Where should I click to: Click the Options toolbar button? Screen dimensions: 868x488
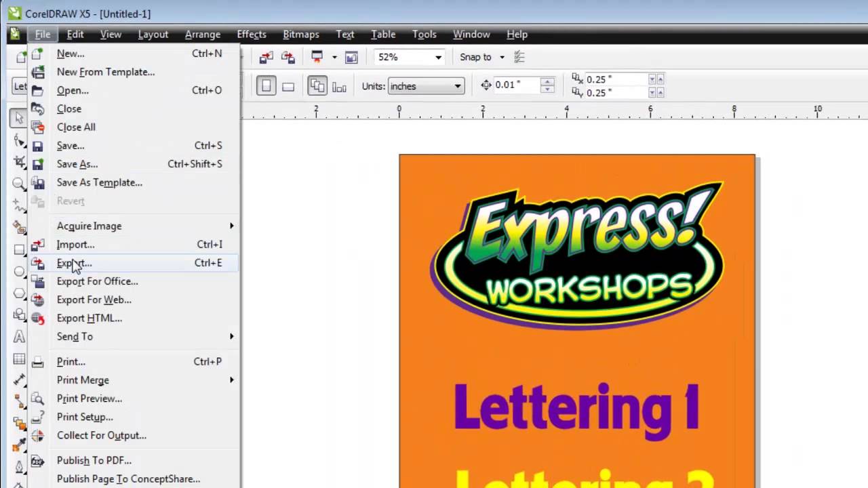point(519,57)
